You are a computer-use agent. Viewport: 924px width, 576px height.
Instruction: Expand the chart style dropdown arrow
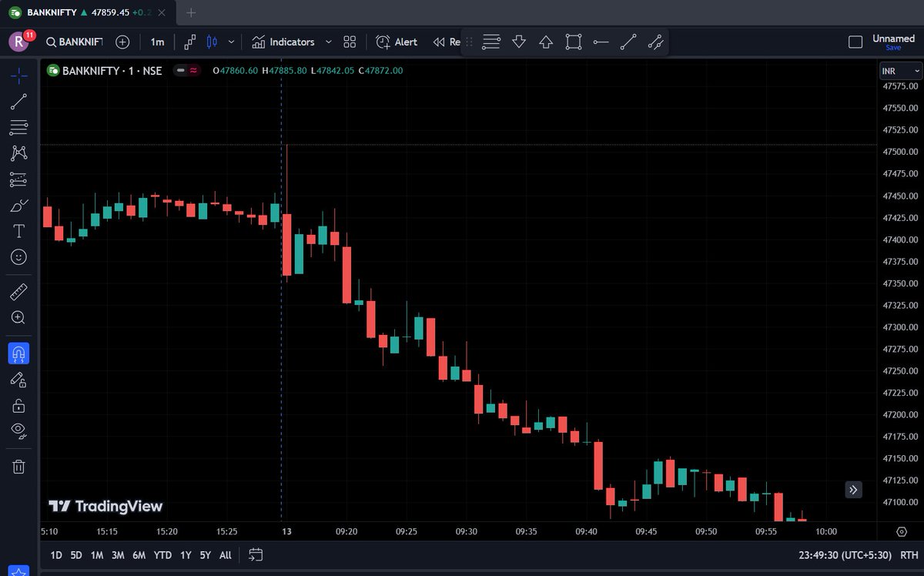[231, 42]
